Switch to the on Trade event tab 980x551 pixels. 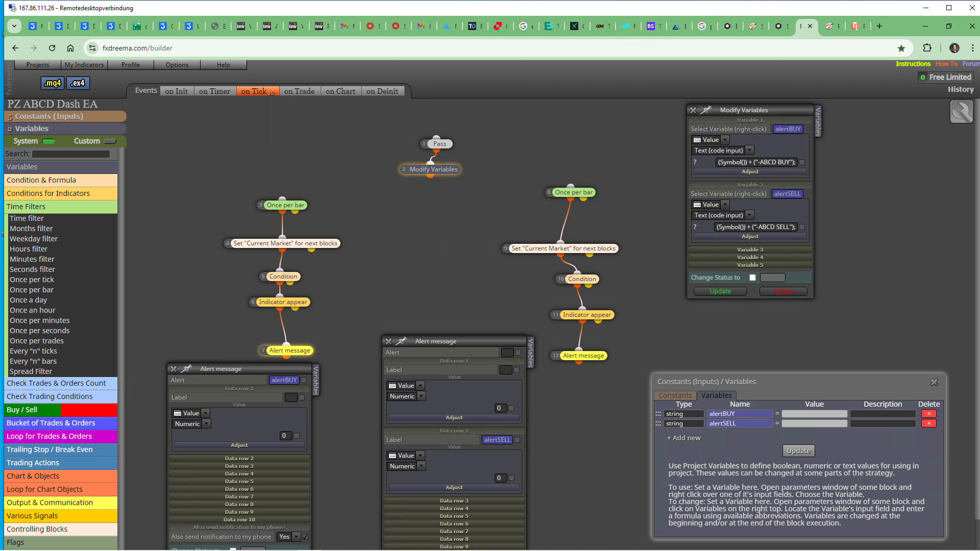tap(299, 91)
